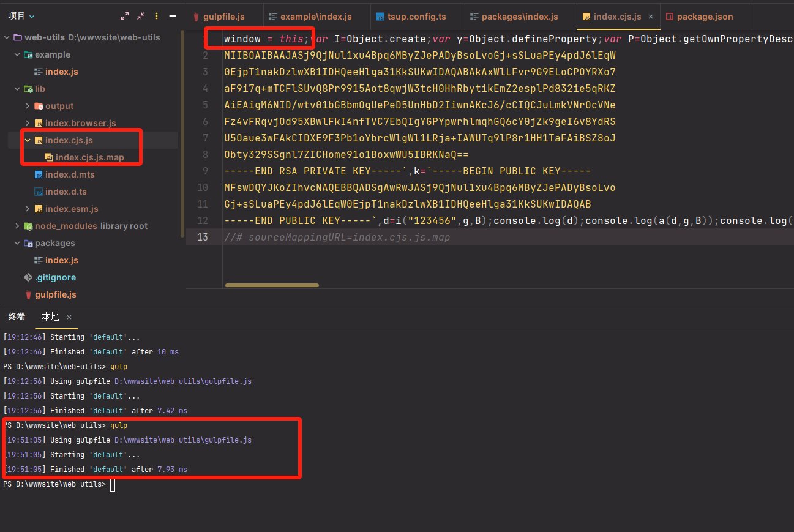794x532 pixels.
Task: Select index.browser.js in the project tree
Action: [x=81, y=123]
